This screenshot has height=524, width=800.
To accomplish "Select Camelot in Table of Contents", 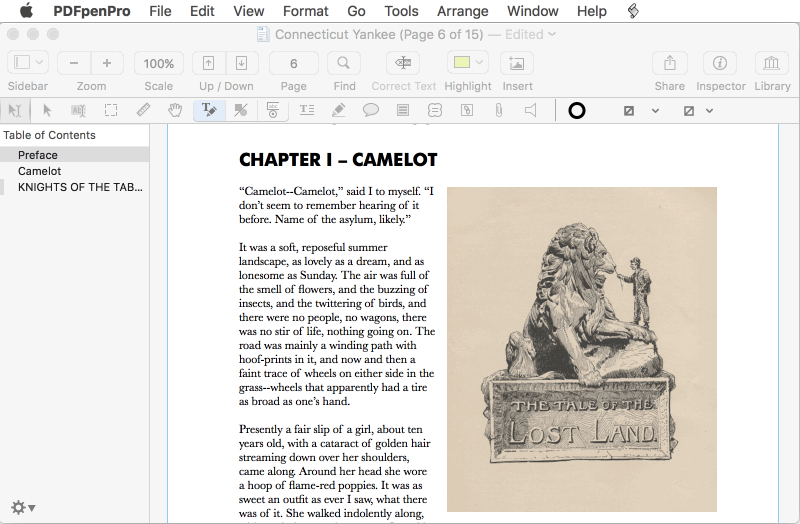I will point(39,171).
